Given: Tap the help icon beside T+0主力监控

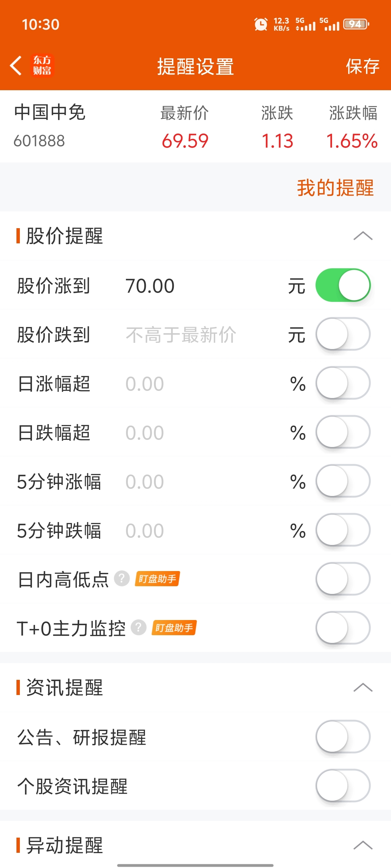Looking at the screenshot, I should (138, 627).
